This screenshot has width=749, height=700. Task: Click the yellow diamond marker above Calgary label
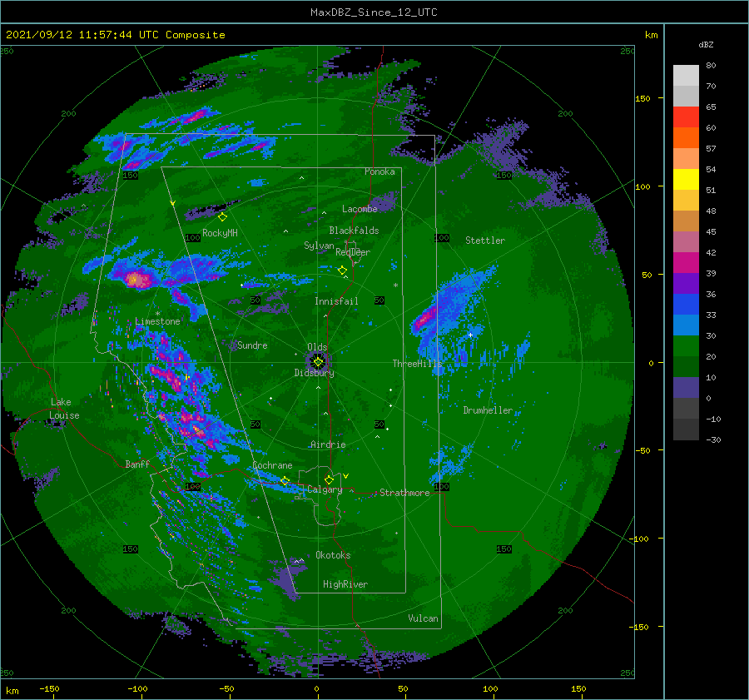click(x=329, y=479)
